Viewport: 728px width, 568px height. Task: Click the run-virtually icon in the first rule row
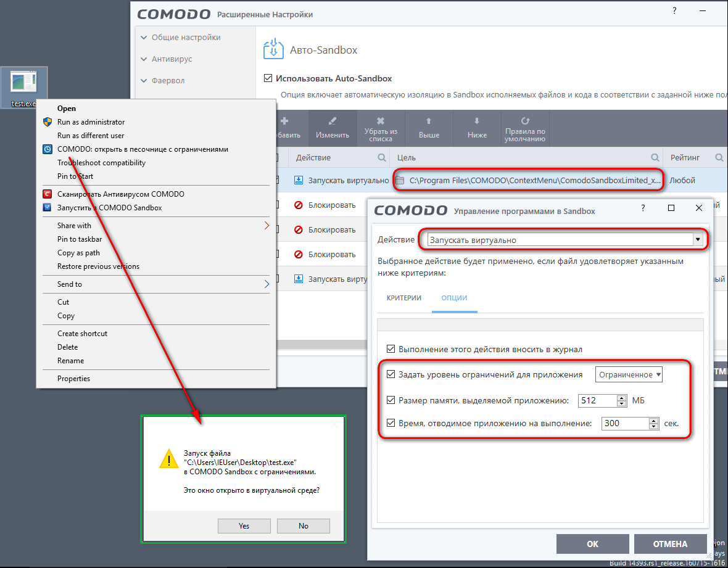pos(299,181)
